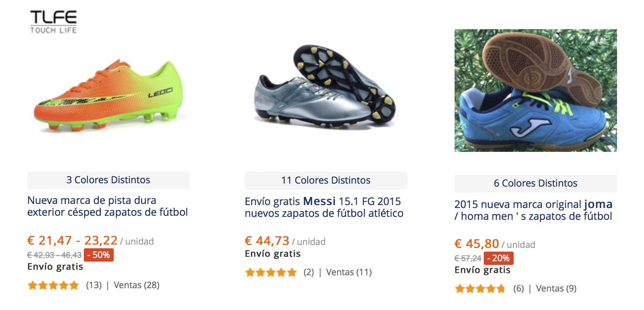644x310 pixels.
Task: Open the (13) reviews count
Action: tap(94, 285)
